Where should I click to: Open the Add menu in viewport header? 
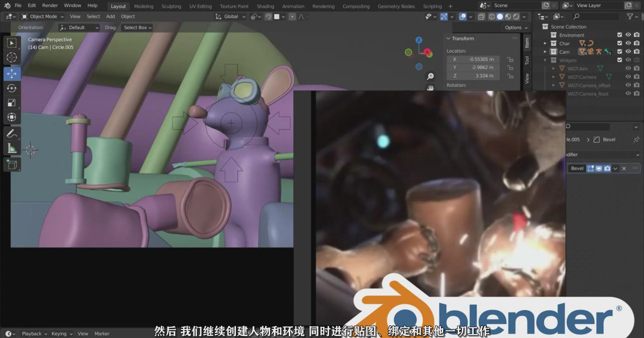110,17
